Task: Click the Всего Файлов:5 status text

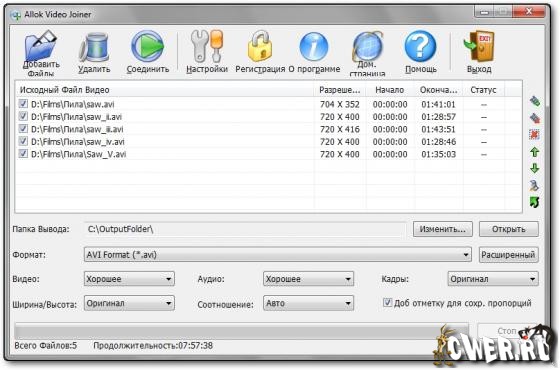Action: pos(45,345)
